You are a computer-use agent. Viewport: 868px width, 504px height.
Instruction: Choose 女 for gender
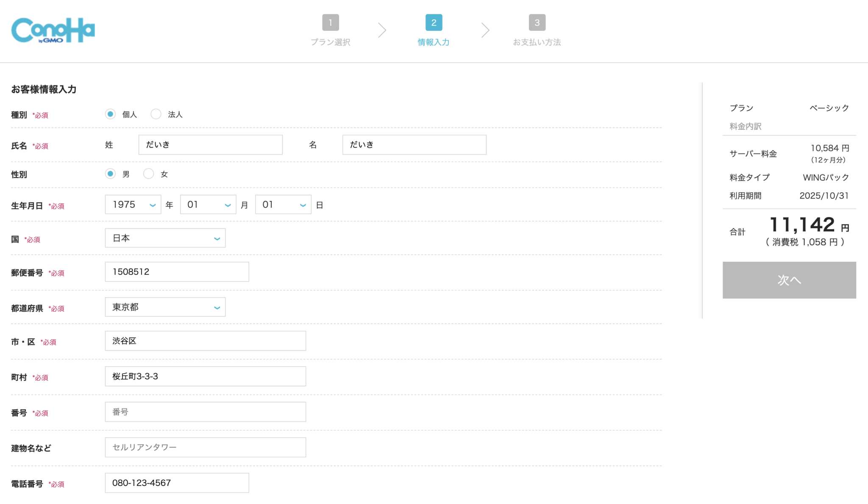[148, 174]
